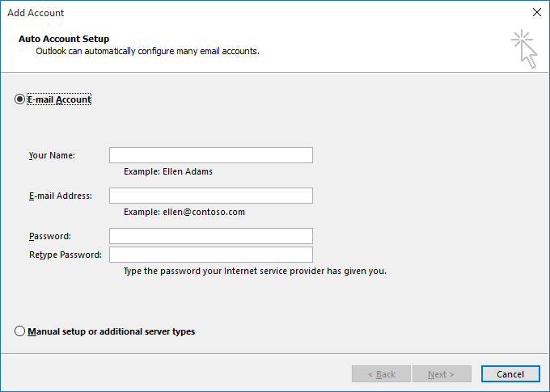
Task: Click the Internet service provider password hint
Action: point(255,272)
